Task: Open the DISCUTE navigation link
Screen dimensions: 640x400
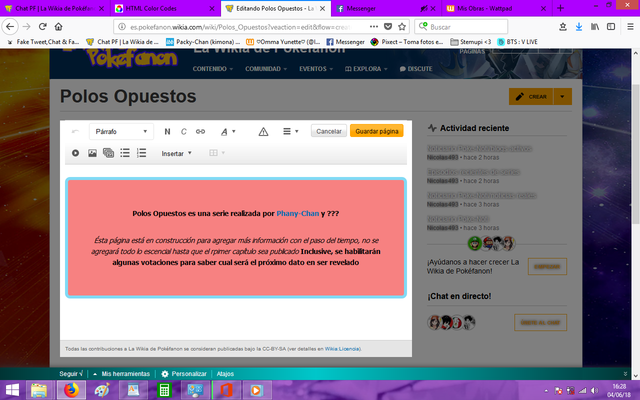Action: 416,69
